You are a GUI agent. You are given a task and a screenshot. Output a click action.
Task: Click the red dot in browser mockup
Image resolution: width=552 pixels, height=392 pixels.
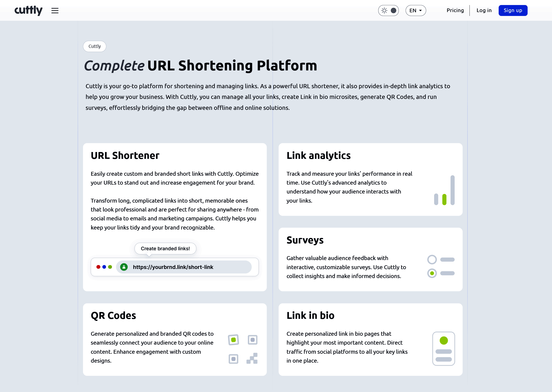pyautogui.click(x=98, y=267)
